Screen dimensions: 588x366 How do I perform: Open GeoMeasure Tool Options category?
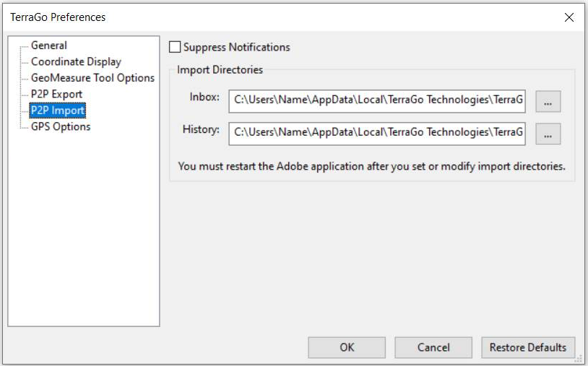(92, 78)
